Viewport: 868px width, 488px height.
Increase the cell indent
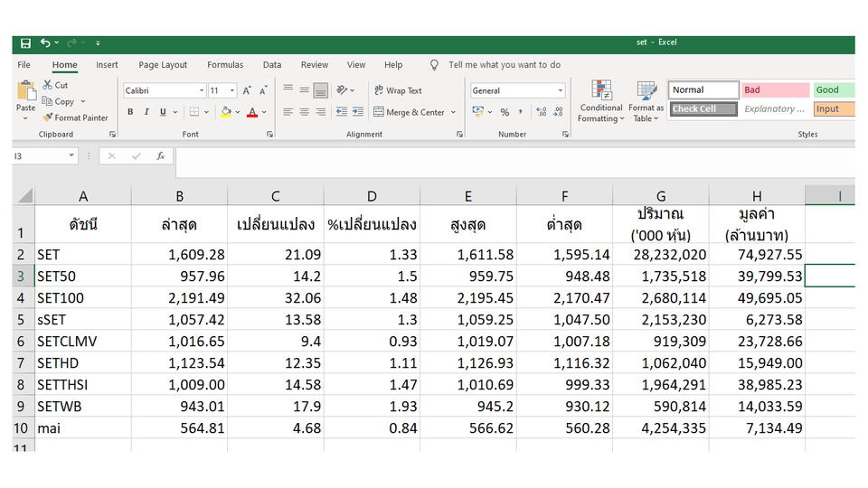pos(358,112)
